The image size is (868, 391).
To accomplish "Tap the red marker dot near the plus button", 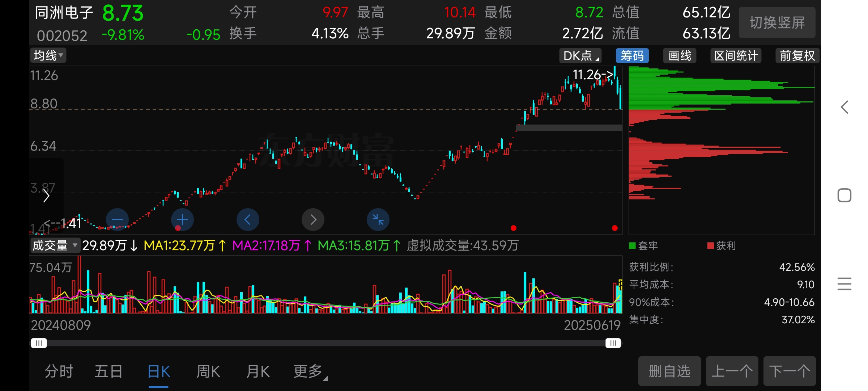I will pos(178,228).
